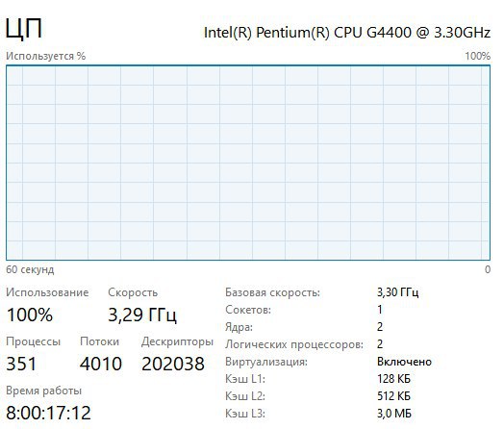This screenshot has width=504, height=429.
Task: Select the 8:00:17:12 uptime value
Action: pyautogui.click(x=48, y=413)
